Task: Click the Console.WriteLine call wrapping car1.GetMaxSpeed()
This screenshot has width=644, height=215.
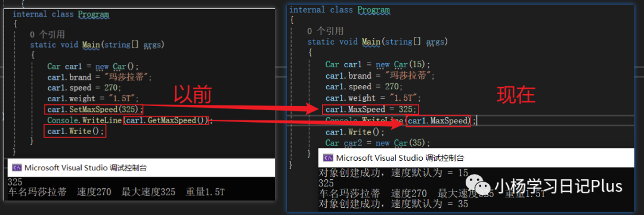Action: pyautogui.click(x=129, y=121)
